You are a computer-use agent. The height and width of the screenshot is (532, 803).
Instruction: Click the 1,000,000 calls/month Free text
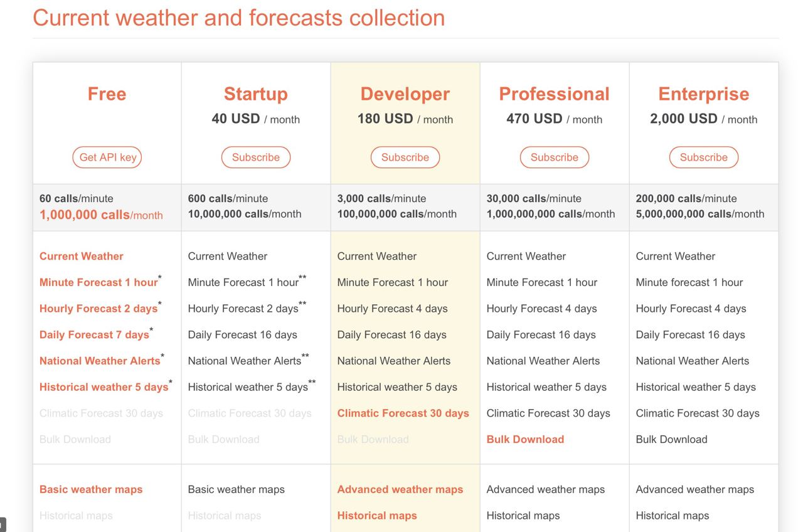tap(101, 215)
